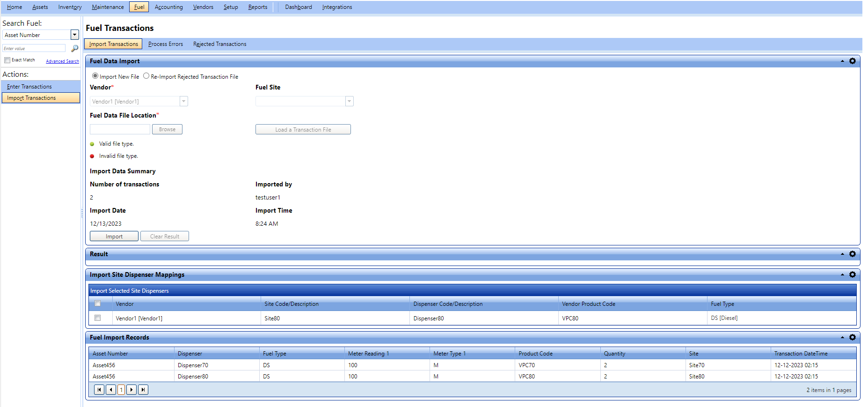
Task: Go to previous page of records
Action: pos(111,390)
